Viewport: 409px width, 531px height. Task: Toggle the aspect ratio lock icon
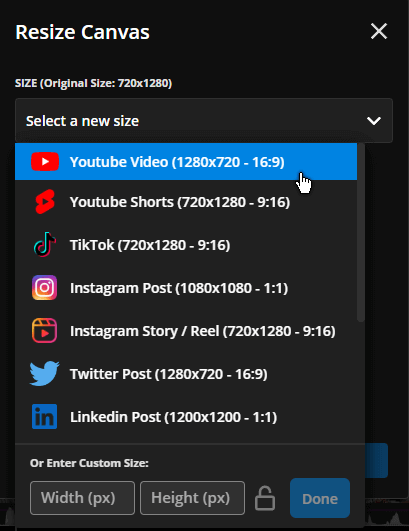coord(265,498)
